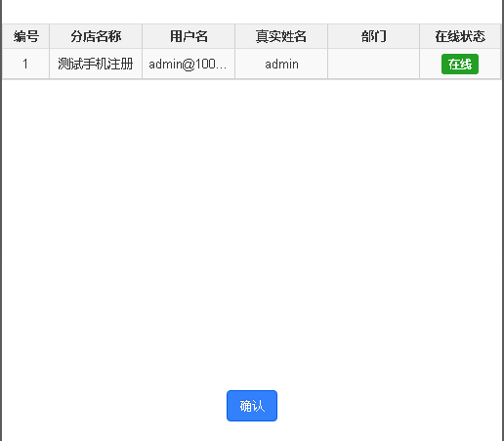Click the divider between 部门 and 在线状态 headers
Viewport: 504px width, 441px height.
click(419, 36)
